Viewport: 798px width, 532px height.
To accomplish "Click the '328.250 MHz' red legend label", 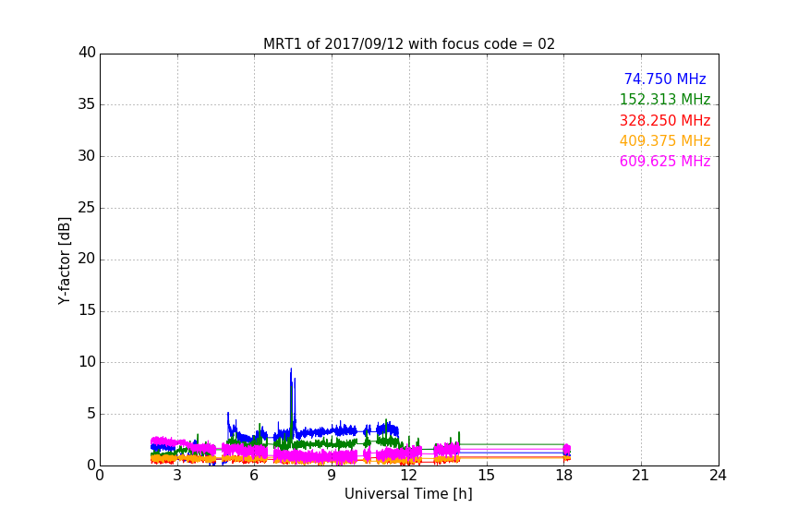I will click(665, 121).
